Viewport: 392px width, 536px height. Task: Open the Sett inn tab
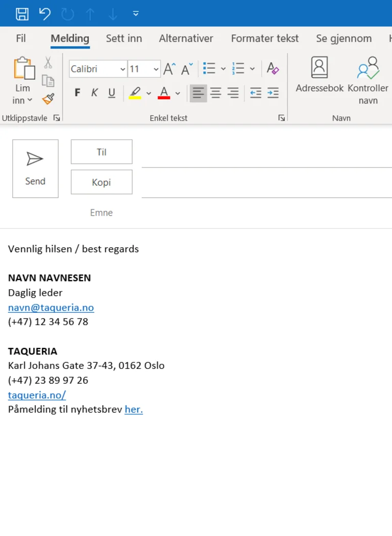tap(124, 38)
